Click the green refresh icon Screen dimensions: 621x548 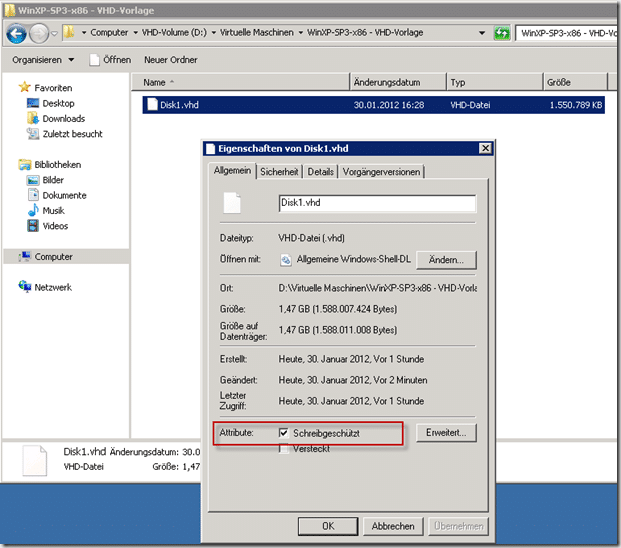pos(502,33)
